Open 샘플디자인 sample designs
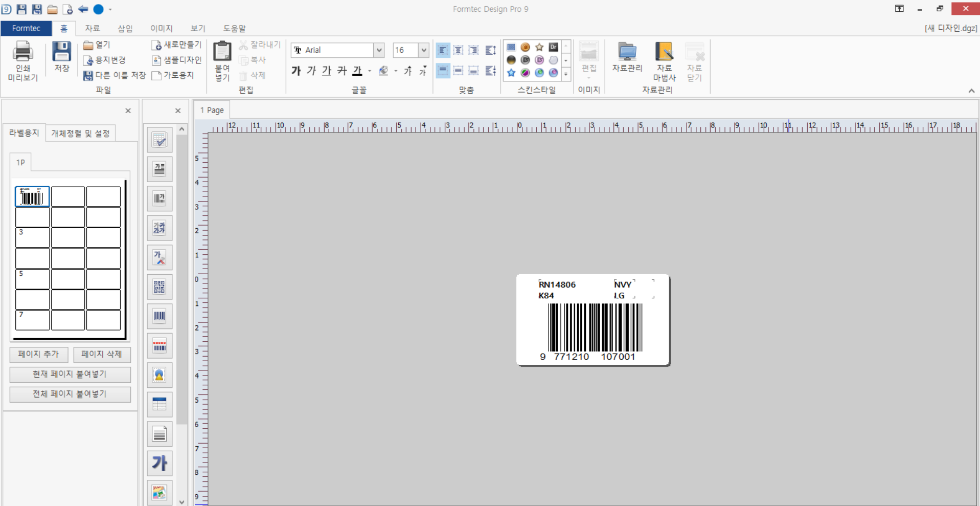Image resolution: width=980 pixels, height=506 pixels. pyautogui.click(x=176, y=60)
